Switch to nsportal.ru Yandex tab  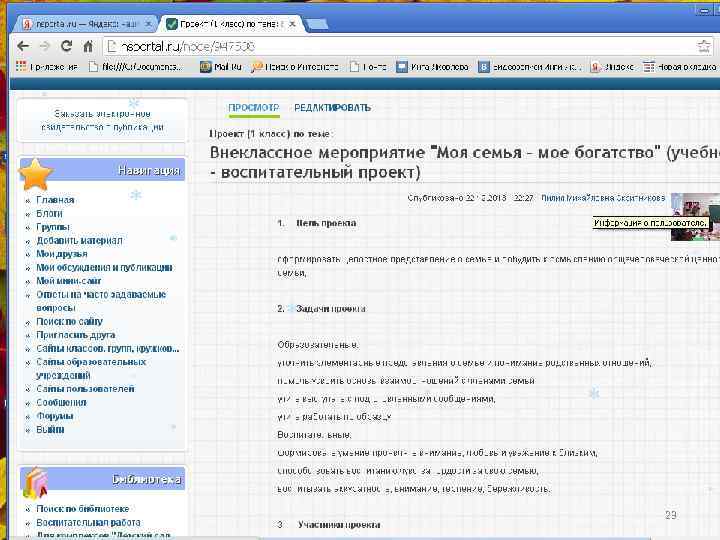tap(86, 24)
